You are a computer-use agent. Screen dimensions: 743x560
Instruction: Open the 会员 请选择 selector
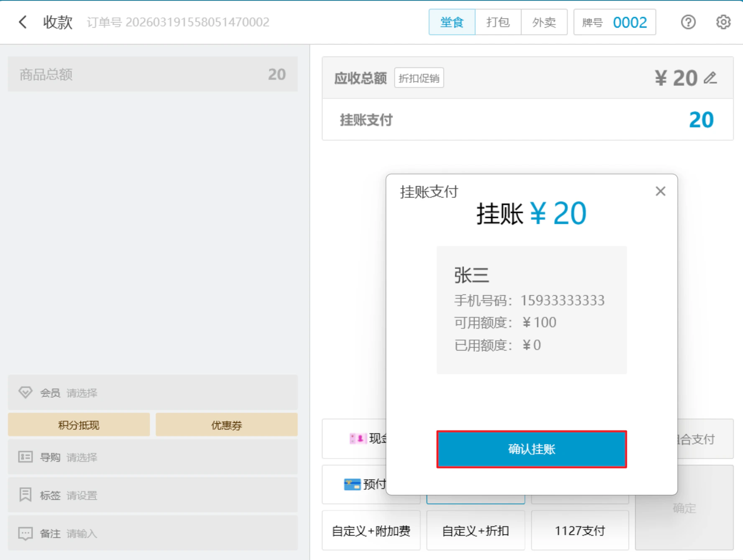153,392
